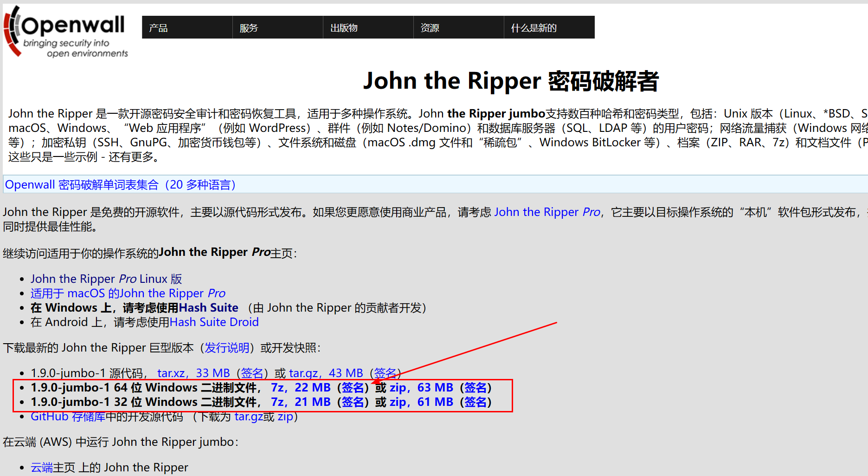Open 签名 for 64-bit zip
Image resolution: width=868 pixels, height=476 pixels.
click(476, 387)
